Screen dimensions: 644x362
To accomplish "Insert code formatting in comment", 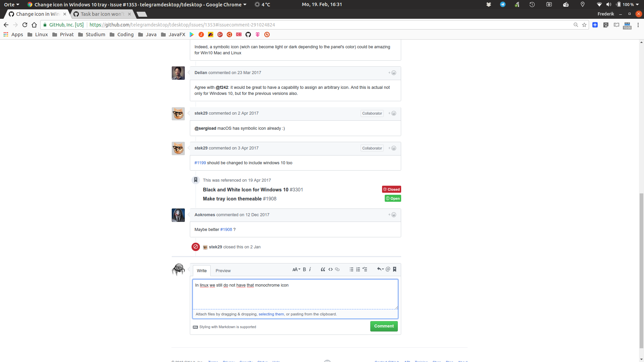I will pyautogui.click(x=330, y=269).
